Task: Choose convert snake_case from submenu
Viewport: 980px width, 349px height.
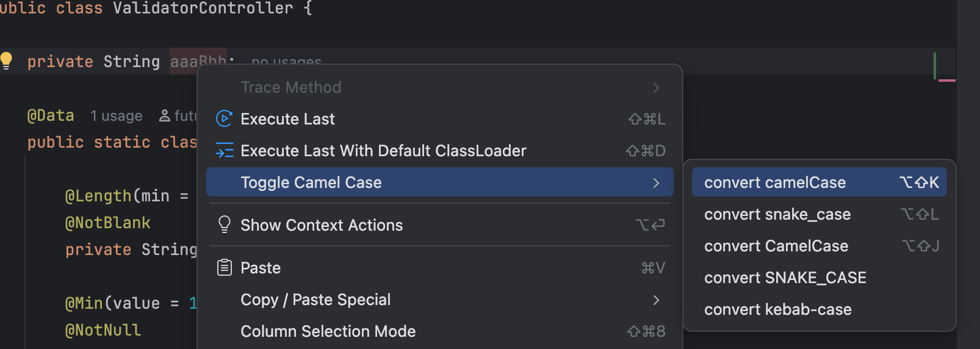Action: [x=777, y=214]
